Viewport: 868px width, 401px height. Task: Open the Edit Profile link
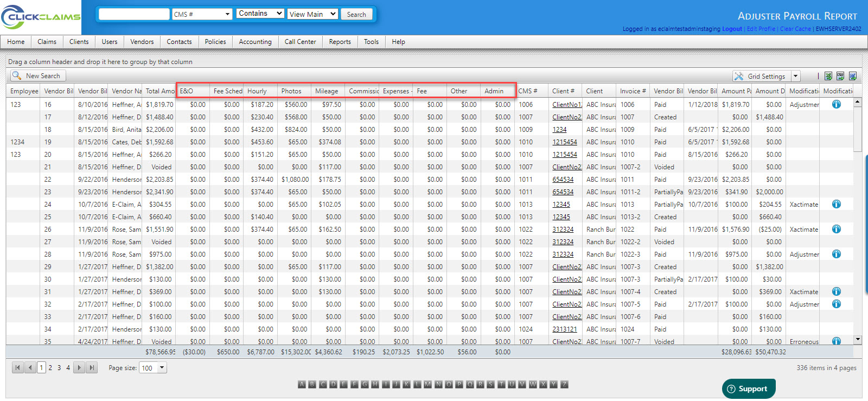[761, 29]
